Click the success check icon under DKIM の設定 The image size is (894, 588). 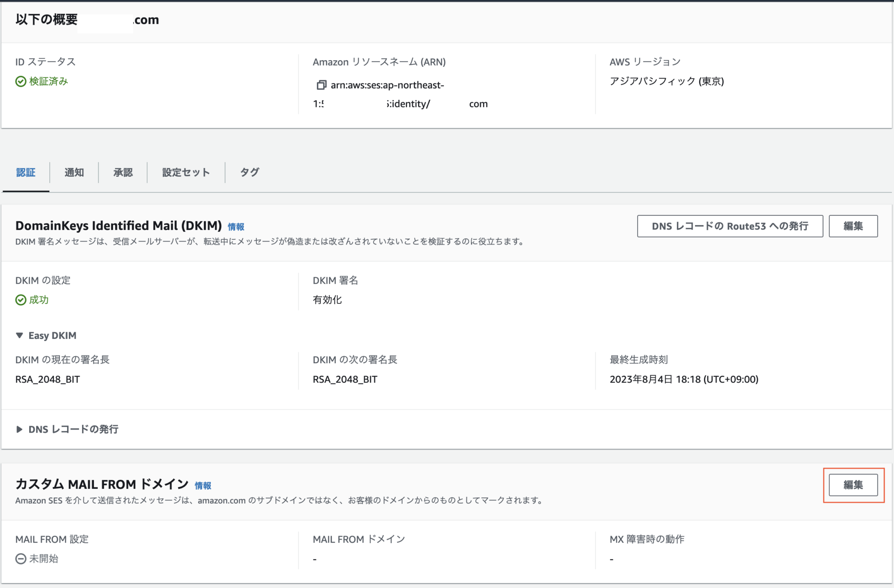pos(21,299)
